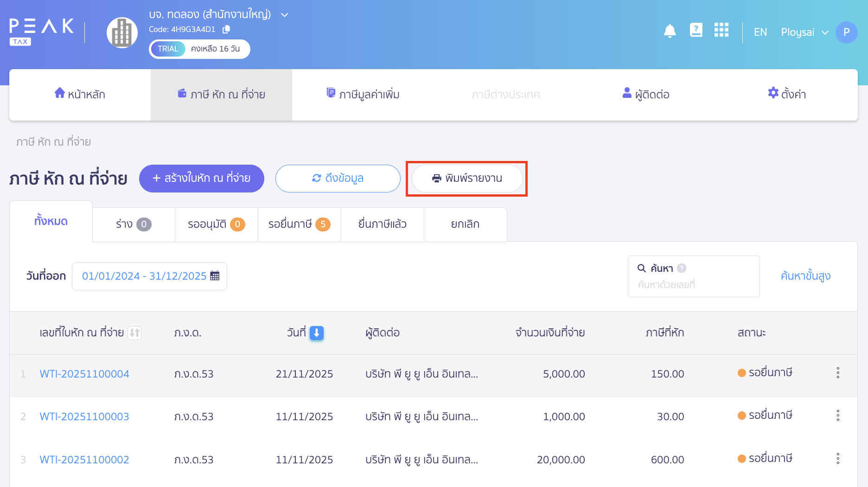Image resolution: width=868 pixels, height=487 pixels.
Task: Click the พิมพ์รายงาน print button
Action: click(467, 179)
